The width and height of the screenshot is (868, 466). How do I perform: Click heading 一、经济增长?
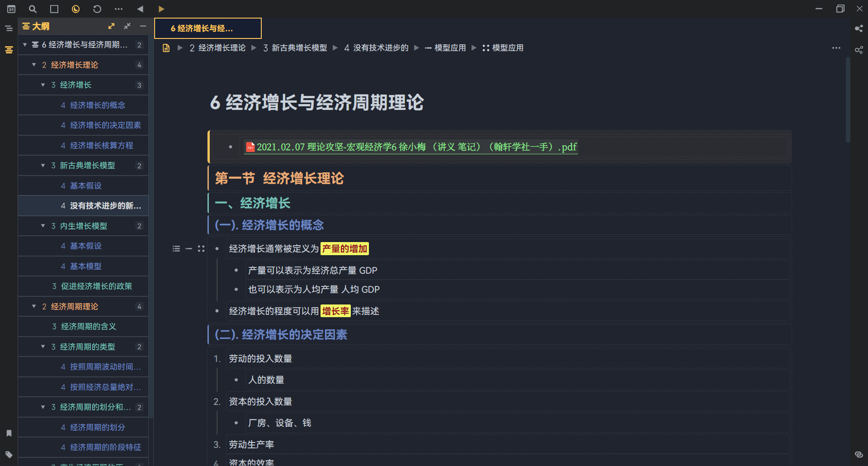click(253, 203)
